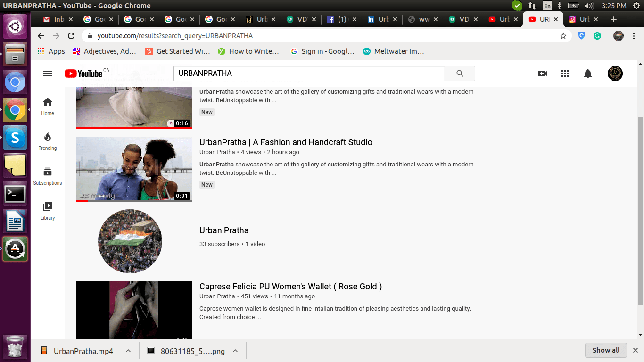Screen dimensions: 644x362
Task: Click the YouTube search text field
Action: (309, 74)
